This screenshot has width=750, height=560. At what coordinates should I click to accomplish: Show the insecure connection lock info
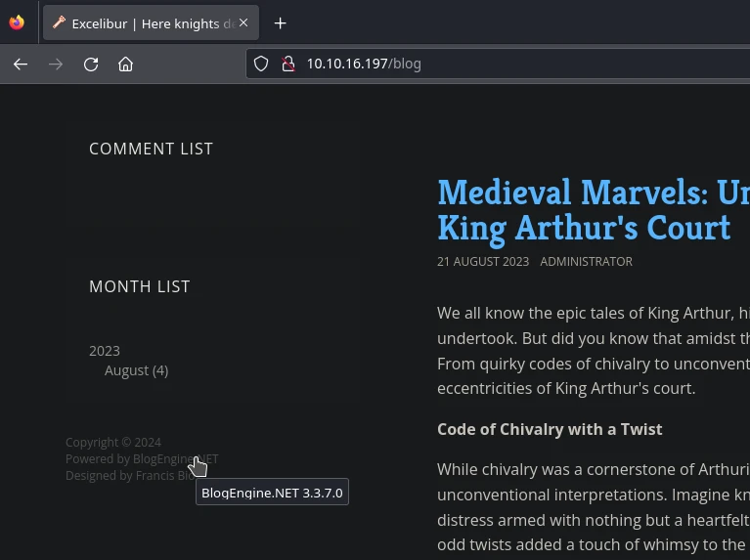[287, 64]
